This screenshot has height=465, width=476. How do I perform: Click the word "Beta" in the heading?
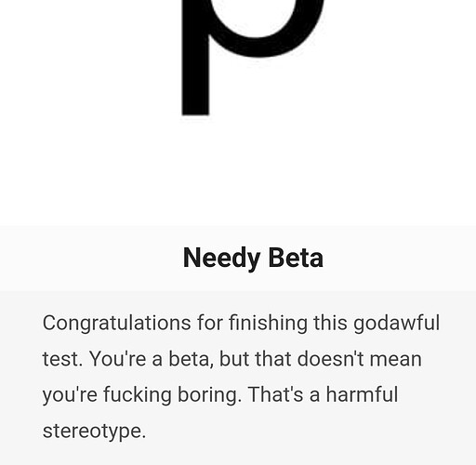[296, 258]
